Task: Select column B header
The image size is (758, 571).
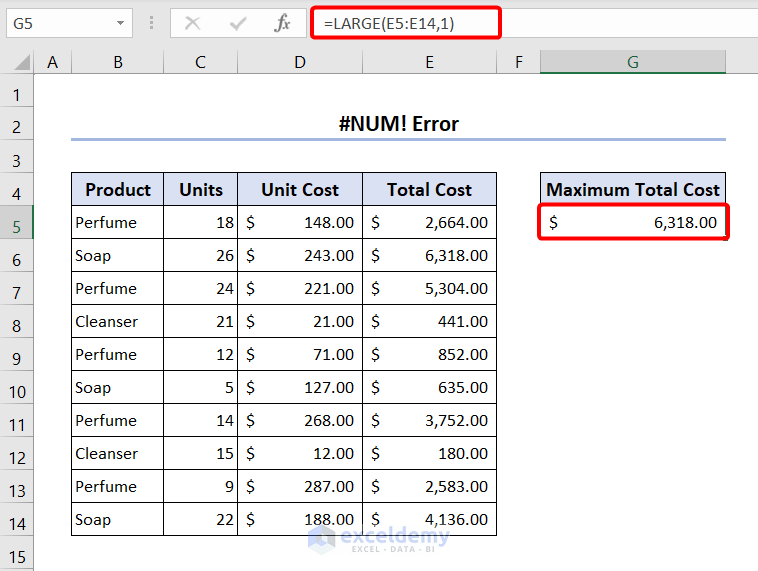Action: point(117,62)
